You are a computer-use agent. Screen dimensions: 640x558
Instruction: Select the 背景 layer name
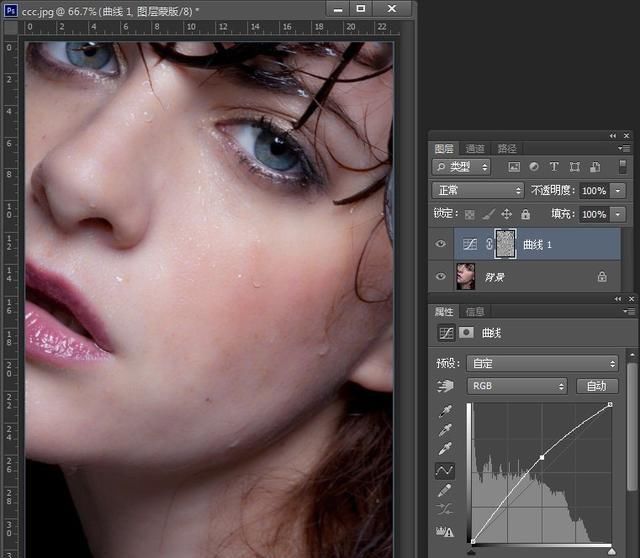pyautogui.click(x=494, y=277)
